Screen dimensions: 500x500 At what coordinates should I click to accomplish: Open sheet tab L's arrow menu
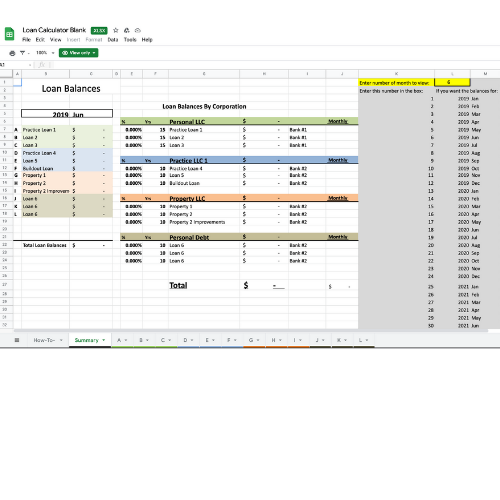(367, 340)
